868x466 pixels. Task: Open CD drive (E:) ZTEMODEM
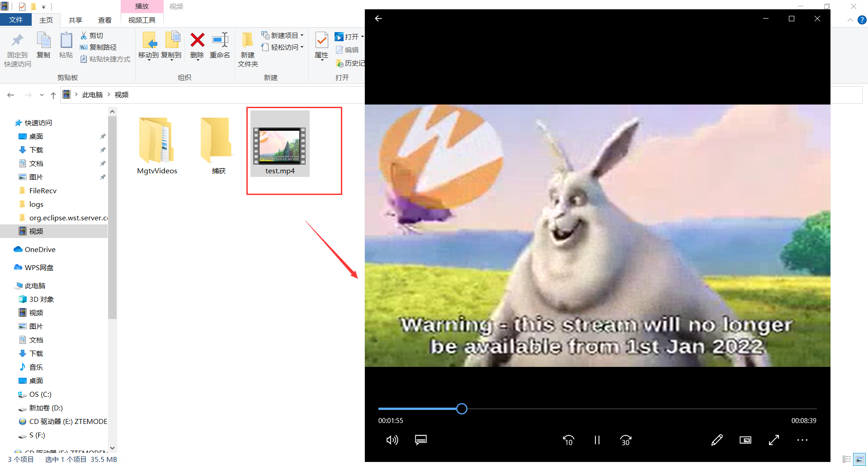[68, 421]
